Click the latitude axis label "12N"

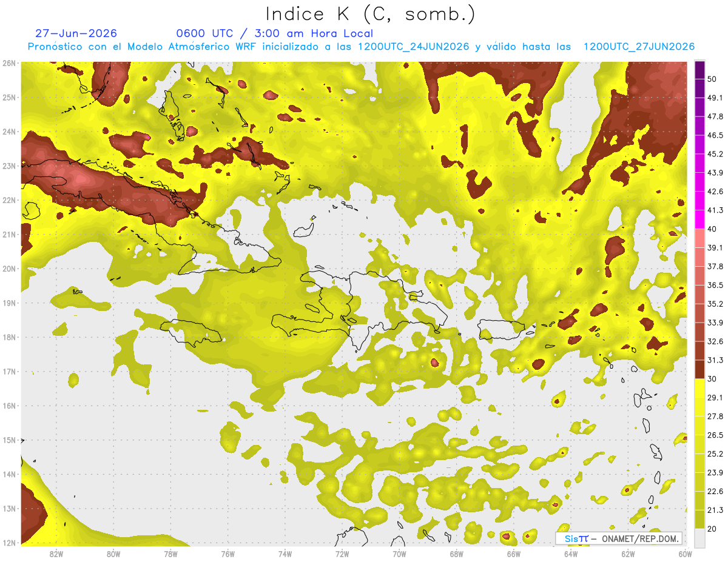(9, 543)
